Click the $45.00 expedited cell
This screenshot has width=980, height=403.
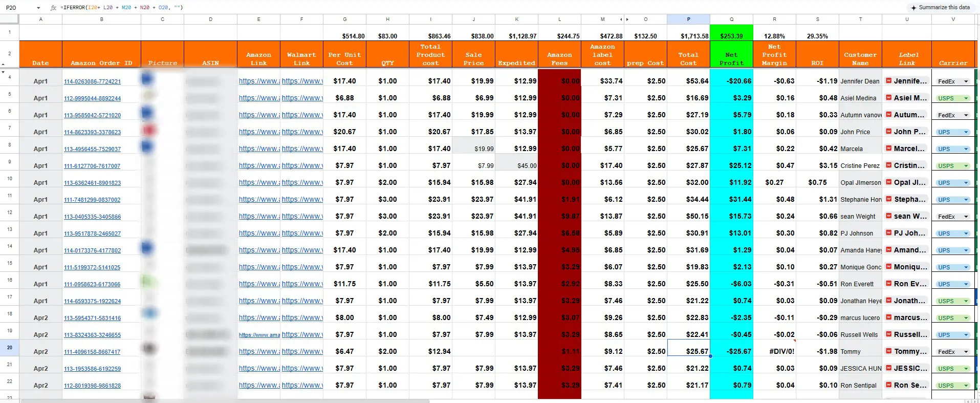pyautogui.click(x=516, y=162)
